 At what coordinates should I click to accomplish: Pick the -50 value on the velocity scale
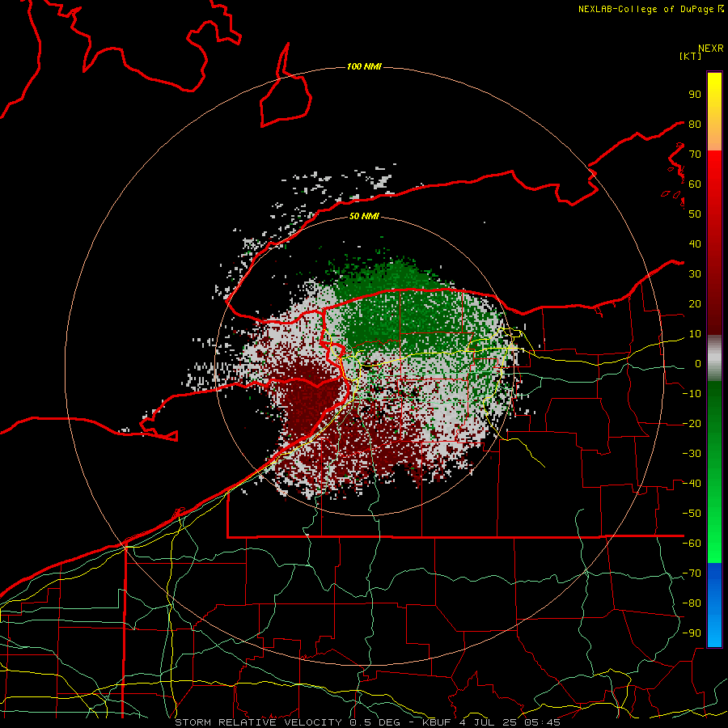(692, 514)
